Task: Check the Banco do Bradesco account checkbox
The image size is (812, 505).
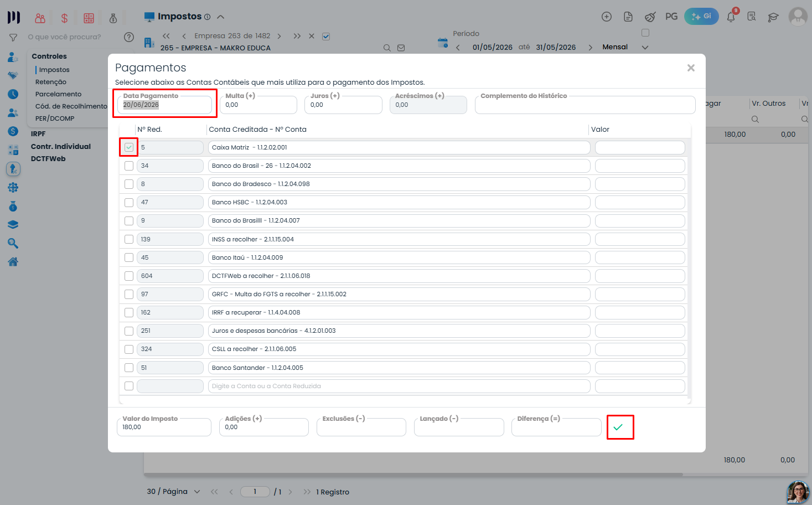Action: pyautogui.click(x=129, y=184)
